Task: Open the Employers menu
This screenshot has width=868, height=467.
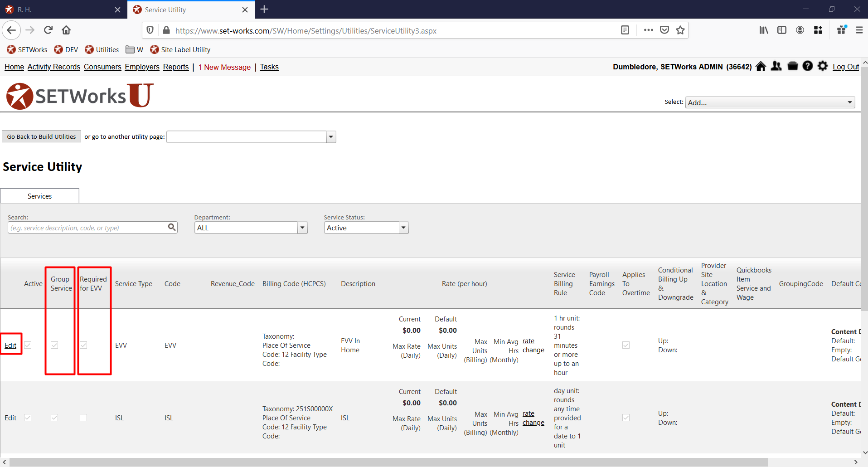Action: click(x=142, y=67)
